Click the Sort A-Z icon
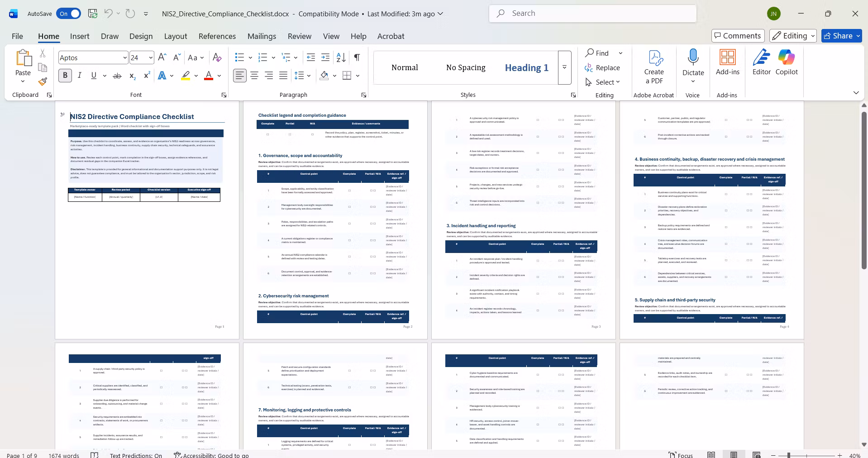 pos(341,57)
